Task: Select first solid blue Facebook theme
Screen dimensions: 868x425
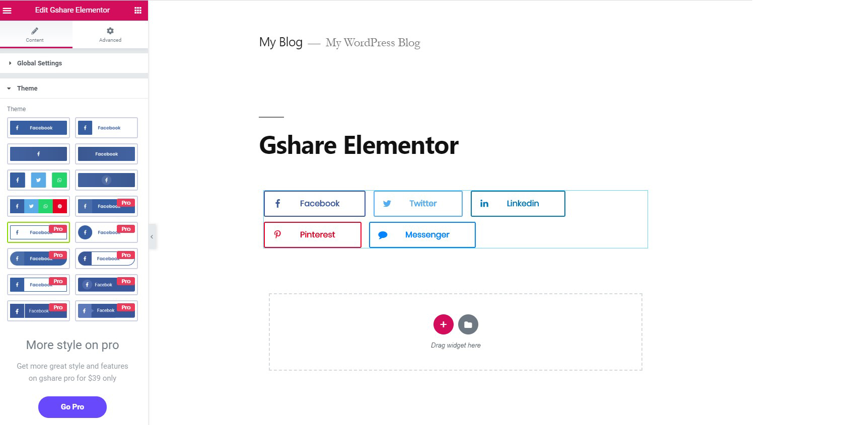Action: [x=38, y=128]
